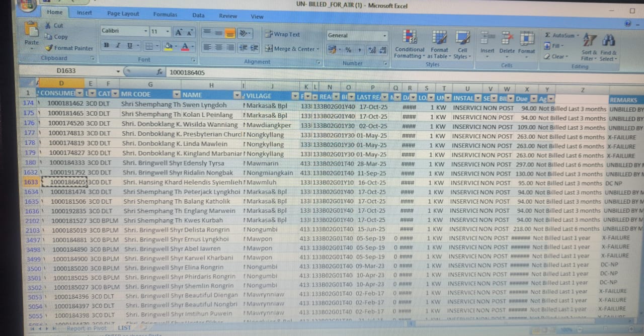Click the Decrease Decimal icon
Screen dimensions: 644x336
(383, 49)
